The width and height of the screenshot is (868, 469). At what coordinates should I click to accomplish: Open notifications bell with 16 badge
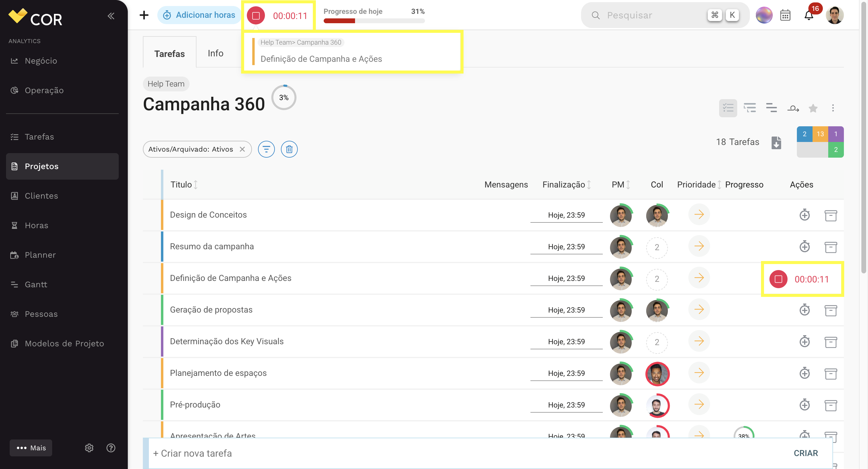tap(809, 15)
